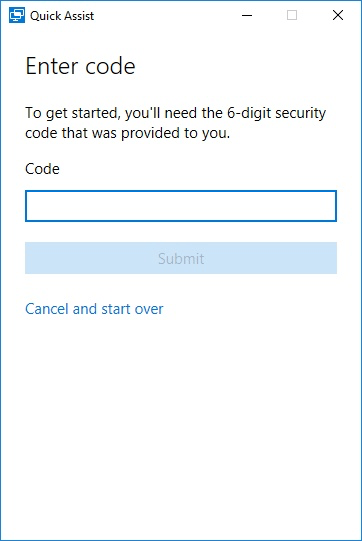Click the word security in the instructions
The width and height of the screenshot is (362, 541).
coord(301,114)
